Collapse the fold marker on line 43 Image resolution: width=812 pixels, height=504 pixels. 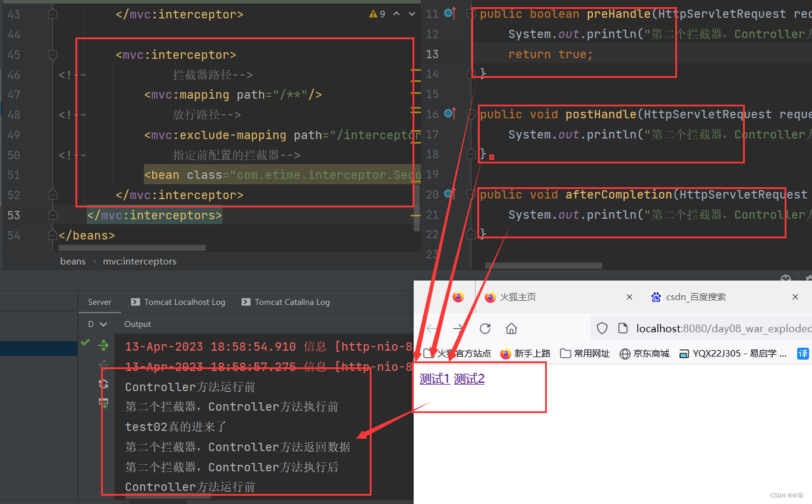52,13
